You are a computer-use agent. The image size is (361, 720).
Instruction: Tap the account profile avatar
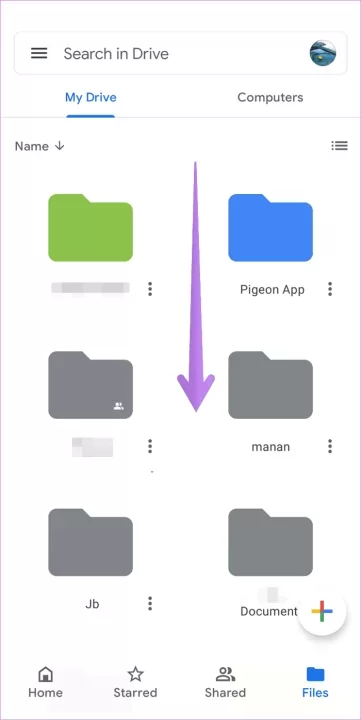point(323,53)
